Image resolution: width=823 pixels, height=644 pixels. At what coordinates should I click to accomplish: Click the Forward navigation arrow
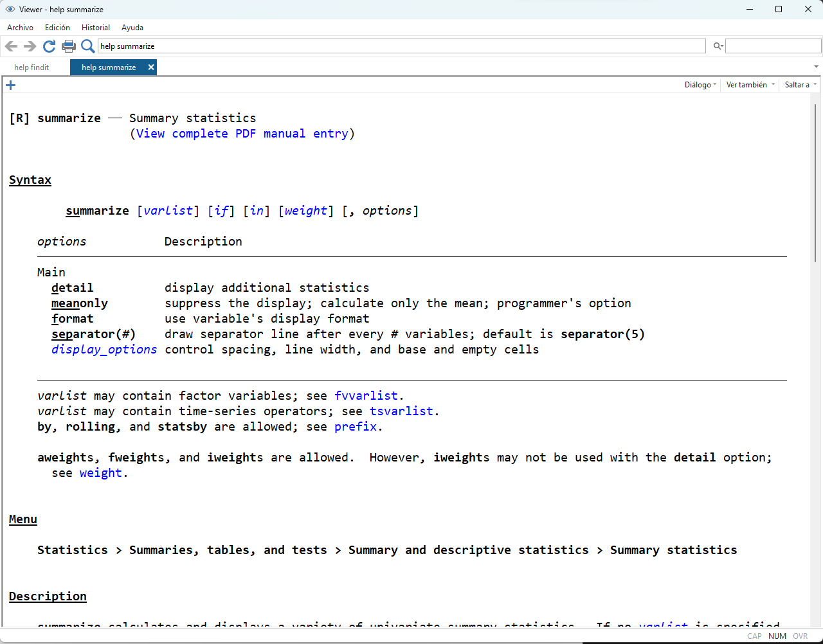click(30, 46)
